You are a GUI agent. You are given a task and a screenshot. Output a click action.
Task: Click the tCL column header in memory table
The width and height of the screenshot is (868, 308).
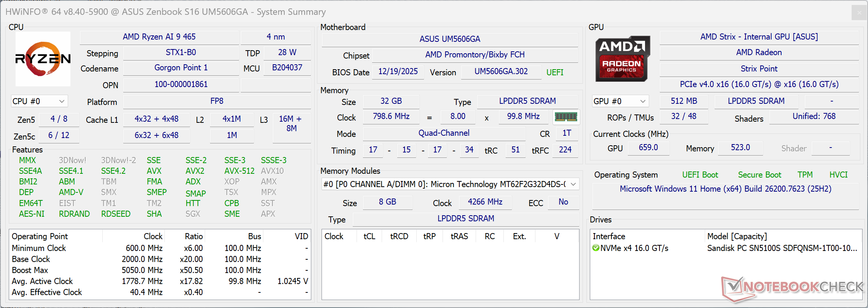[369, 237]
